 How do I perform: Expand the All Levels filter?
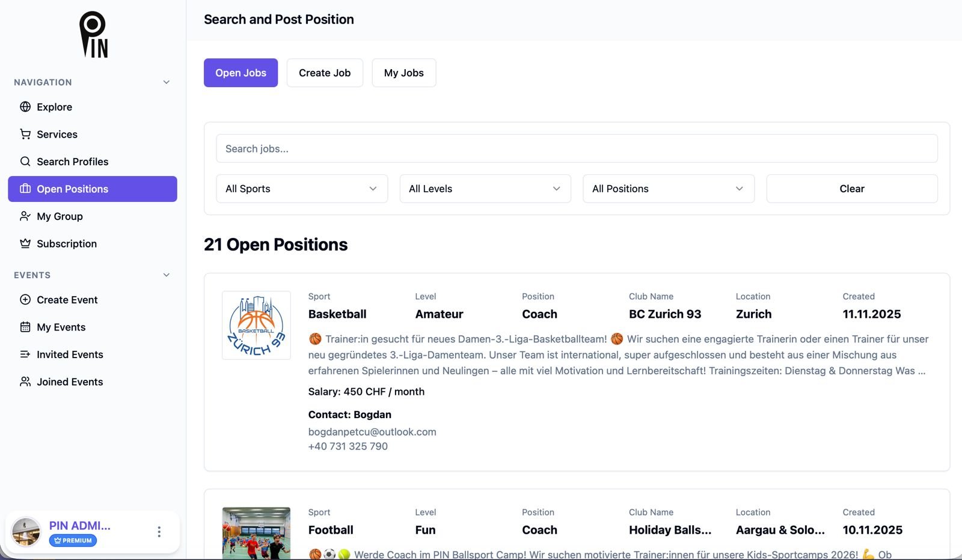pyautogui.click(x=485, y=189)
